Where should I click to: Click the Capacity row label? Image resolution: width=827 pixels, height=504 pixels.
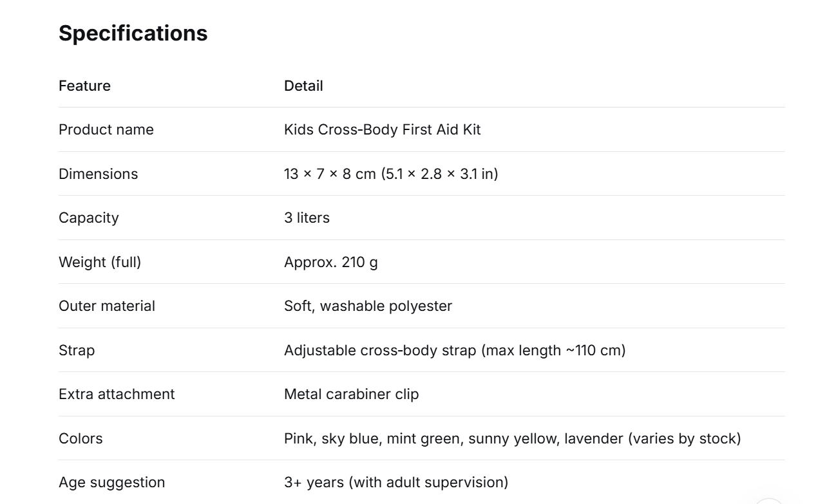[x=89, y=218]
